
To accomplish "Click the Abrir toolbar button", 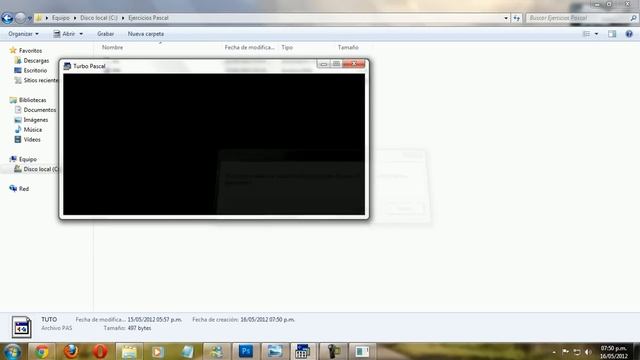I will 64,34.
